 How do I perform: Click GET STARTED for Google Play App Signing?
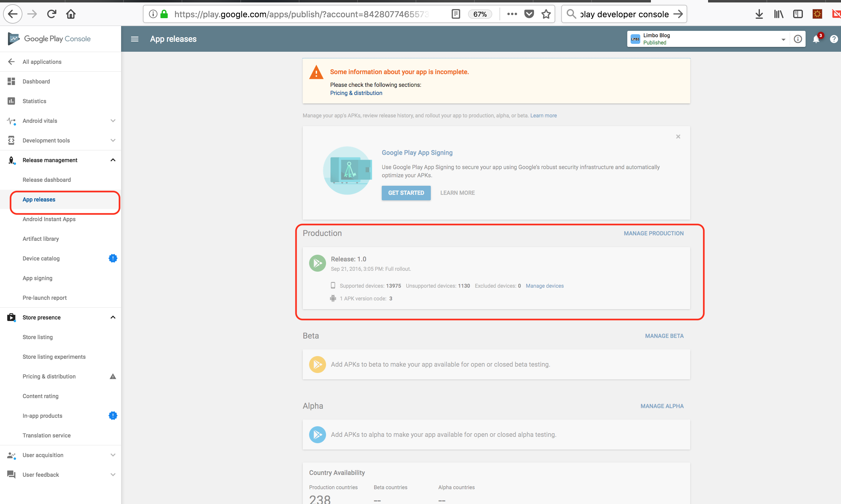406,193
